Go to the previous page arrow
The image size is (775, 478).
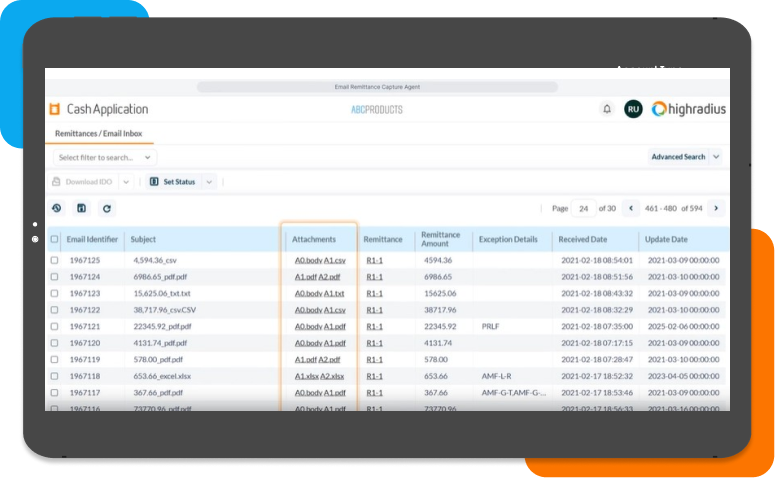tap(631, 208)
